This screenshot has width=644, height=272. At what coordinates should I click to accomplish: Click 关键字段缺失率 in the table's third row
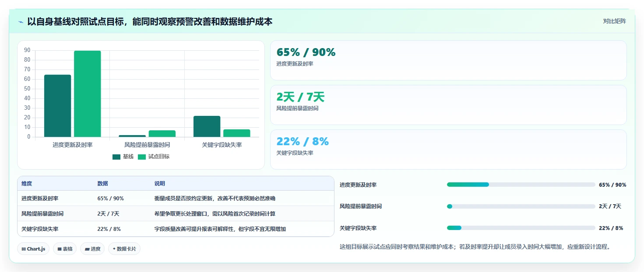click(40, 229)
